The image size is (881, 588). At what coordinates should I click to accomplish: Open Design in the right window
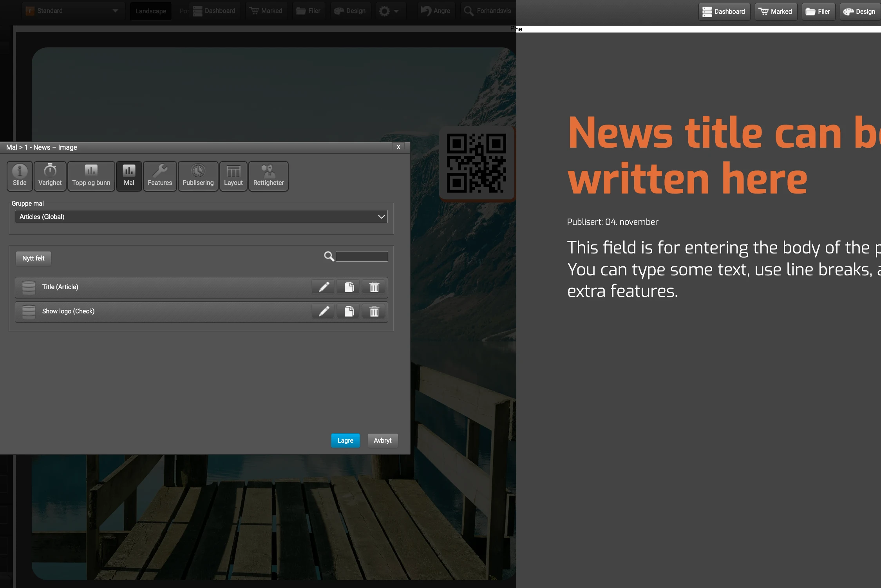click(x=860, y=11)
